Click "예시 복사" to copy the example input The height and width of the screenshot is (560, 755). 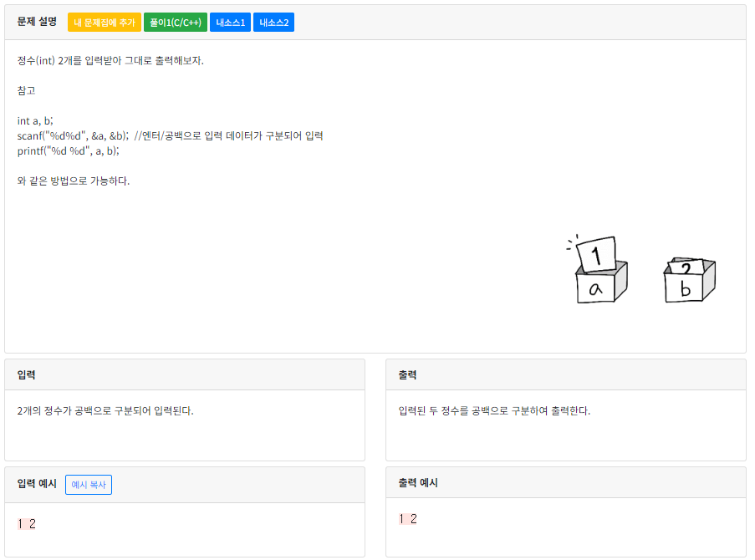point(88,484)
